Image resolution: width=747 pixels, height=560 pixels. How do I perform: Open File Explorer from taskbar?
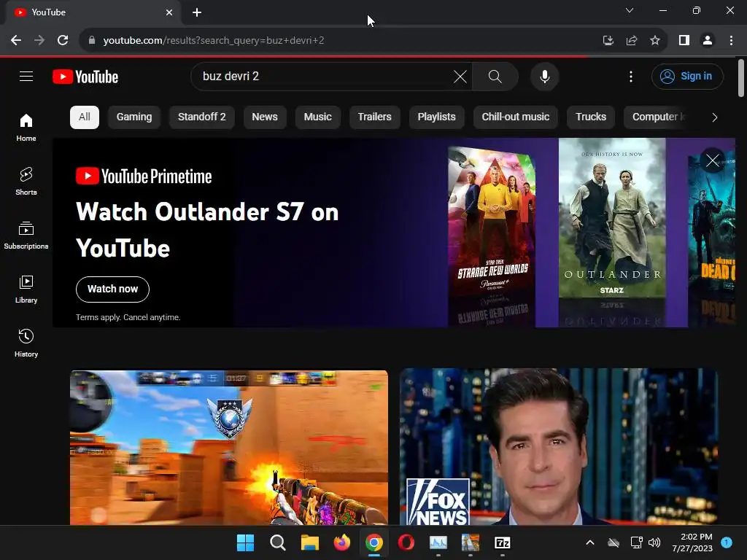point(309,542)
